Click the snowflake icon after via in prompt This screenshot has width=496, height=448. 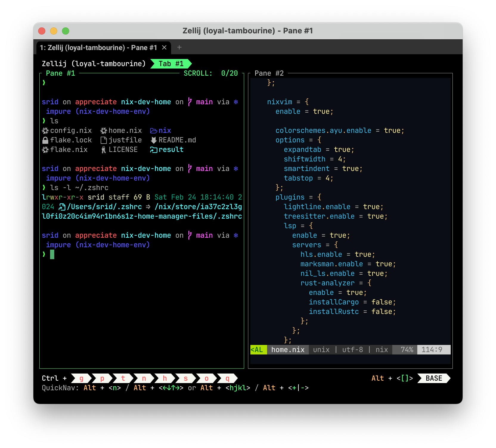coord(236,102)
